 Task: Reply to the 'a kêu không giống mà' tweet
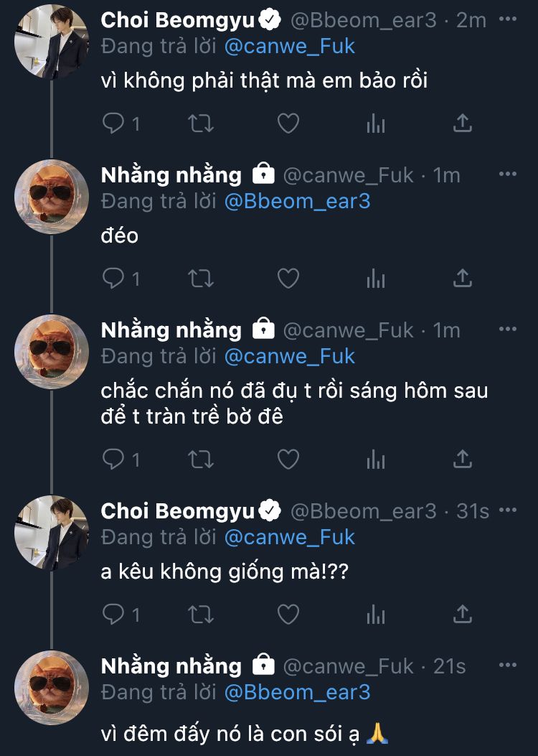[x=114, y=615]
